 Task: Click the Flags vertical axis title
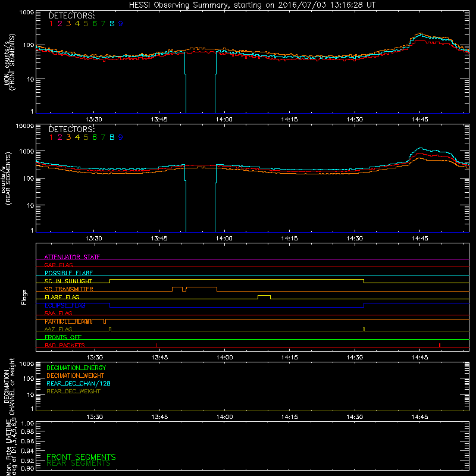click(x=24, y=297)
